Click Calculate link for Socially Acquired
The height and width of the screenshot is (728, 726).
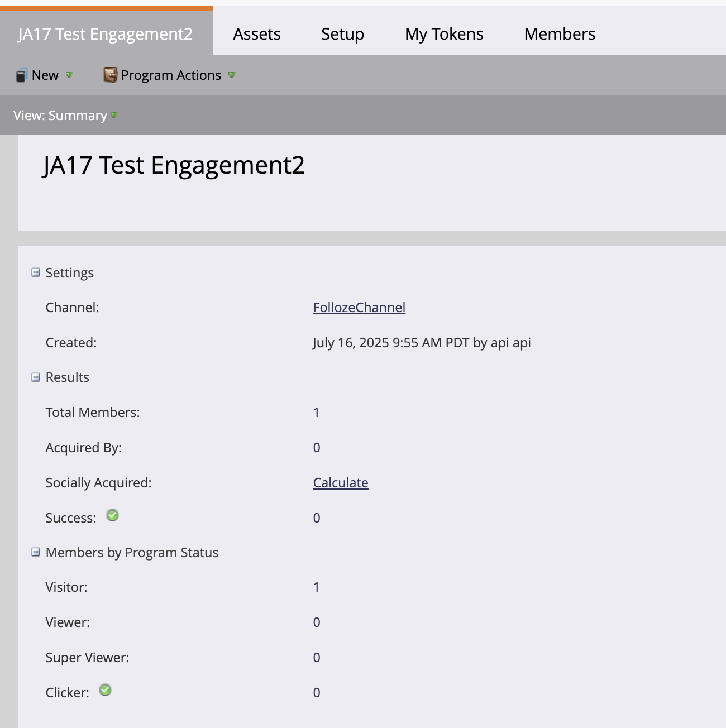pos(341,483)
